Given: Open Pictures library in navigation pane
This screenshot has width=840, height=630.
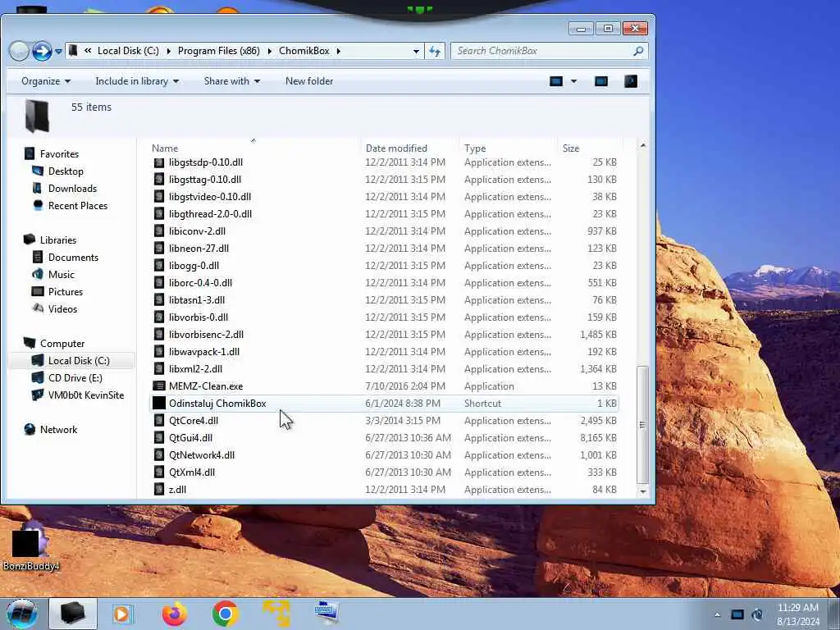Looking at the screenshot, I should coord(66,291).
